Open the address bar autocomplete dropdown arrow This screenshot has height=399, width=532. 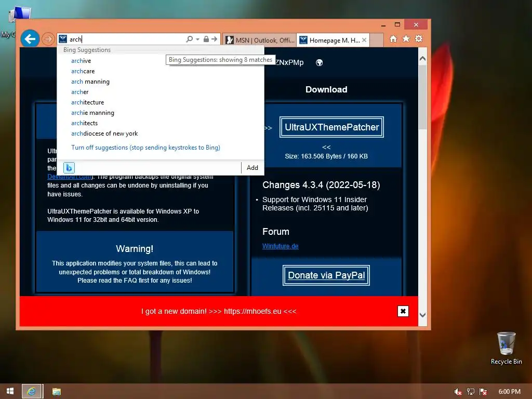[197, 39]
